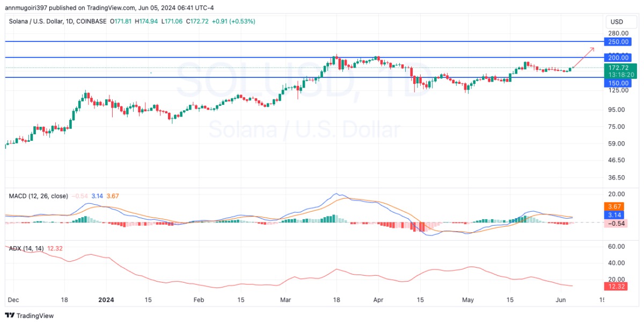
Task: Click the 95.00 level on price scale
Action: [x=616, y=110]
